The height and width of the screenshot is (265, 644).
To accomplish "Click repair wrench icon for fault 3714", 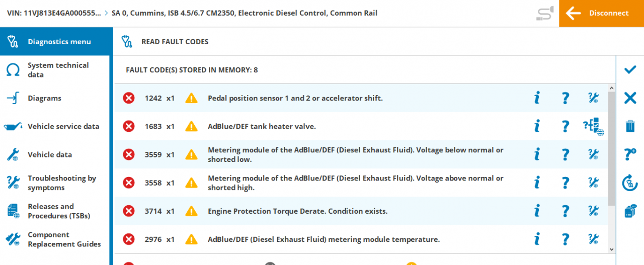I will (x=594, y=211).
